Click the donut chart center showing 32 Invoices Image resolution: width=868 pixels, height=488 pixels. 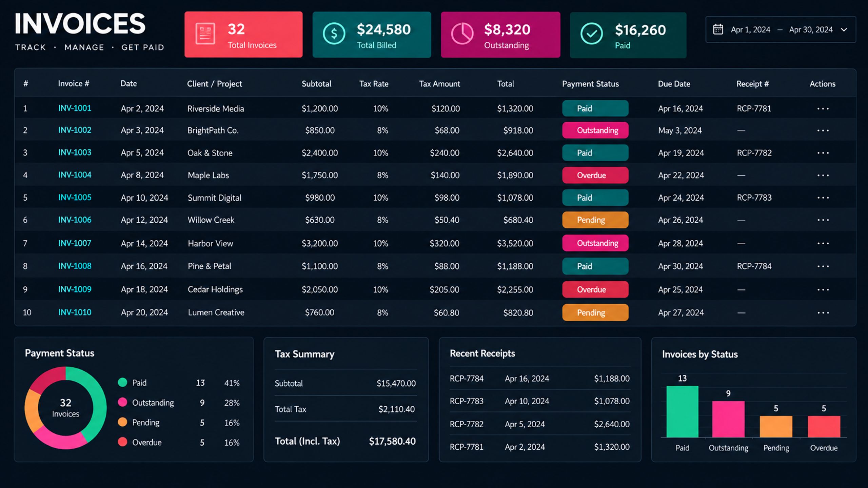click(x=65, y=408)
